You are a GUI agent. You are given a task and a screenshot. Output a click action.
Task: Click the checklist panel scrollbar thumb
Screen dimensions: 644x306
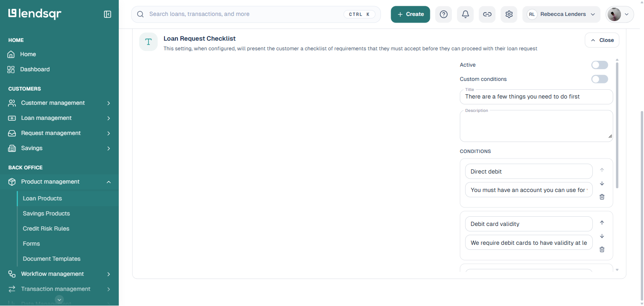617,125
